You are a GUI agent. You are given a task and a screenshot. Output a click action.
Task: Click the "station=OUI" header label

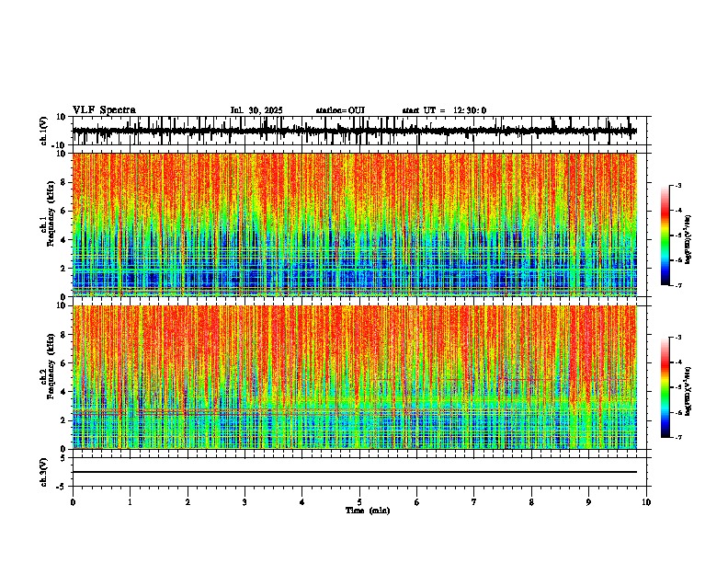tap(340, 110)
